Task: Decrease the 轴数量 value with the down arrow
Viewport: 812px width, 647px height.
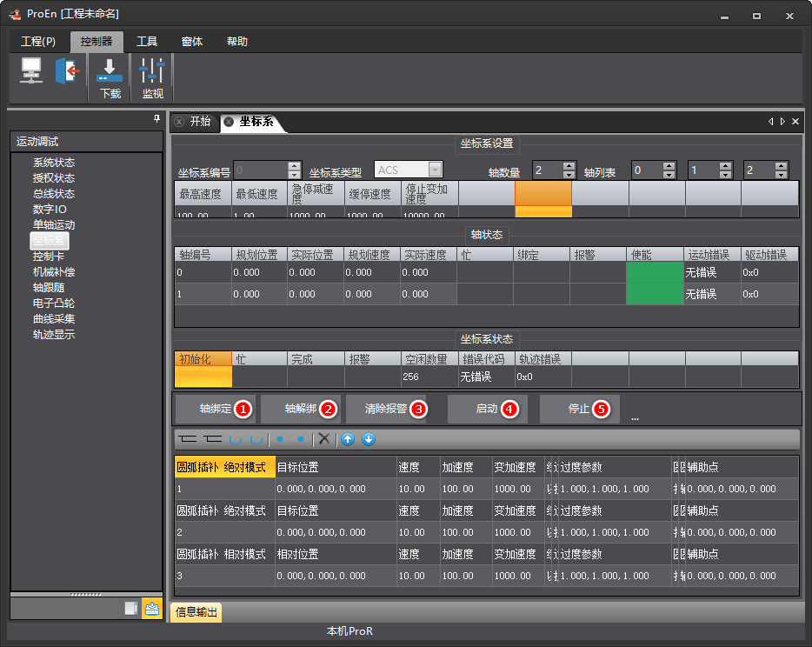Action: tap(569, 175)
